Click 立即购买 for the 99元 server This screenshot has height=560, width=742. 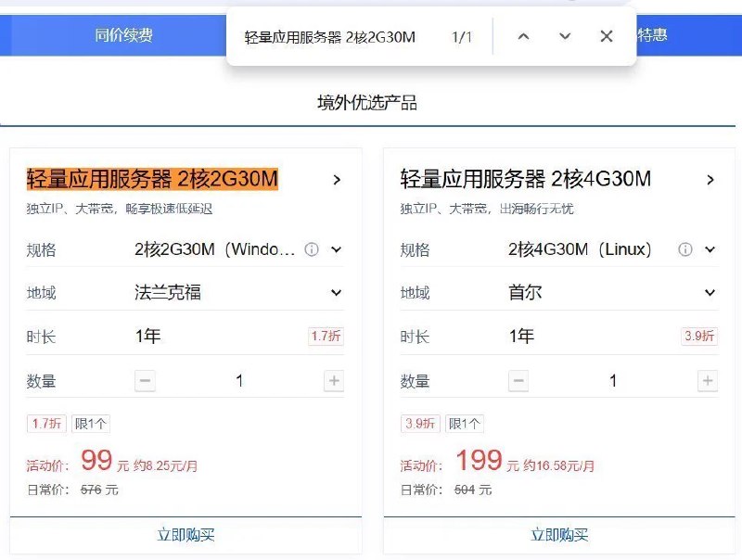tap(186, 535)
